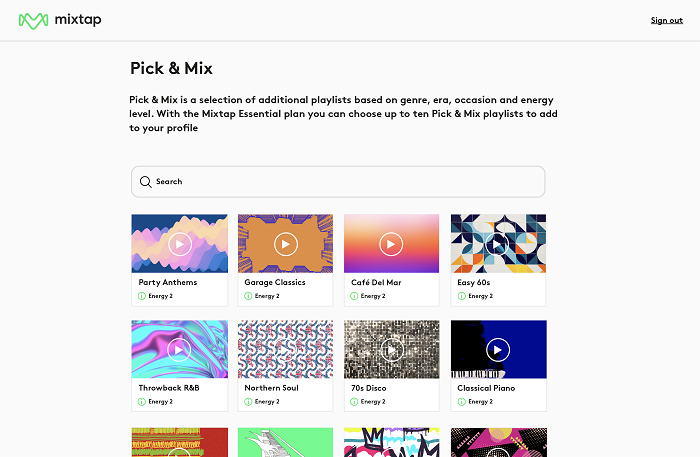This screenshot has width=700, height=457.
Task: Click the search magnifier icon
Action: [x=146, y=182]
